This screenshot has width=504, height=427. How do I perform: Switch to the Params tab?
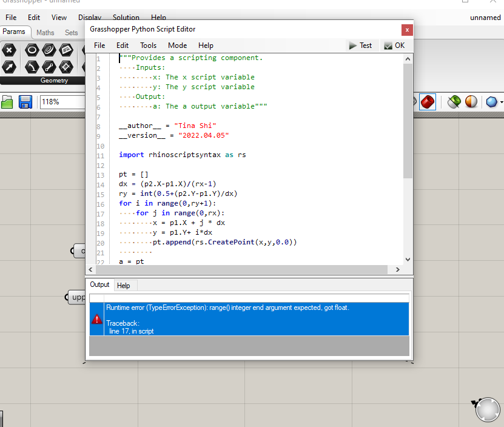pos(14,32)
